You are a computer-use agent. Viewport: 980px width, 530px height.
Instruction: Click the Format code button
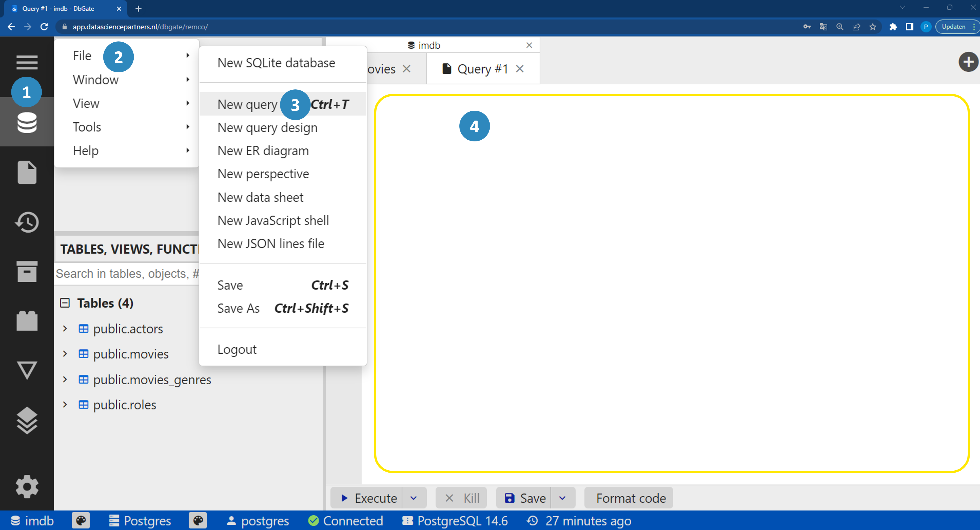[630, 498]
